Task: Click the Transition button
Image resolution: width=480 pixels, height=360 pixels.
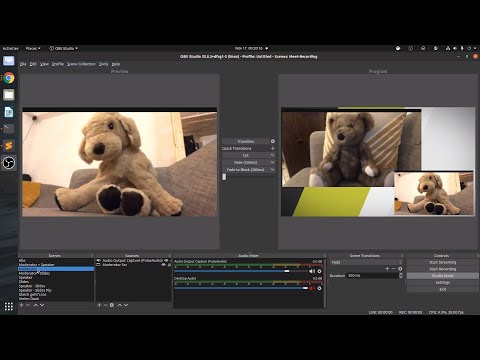Action: click(x=246, y=141)
